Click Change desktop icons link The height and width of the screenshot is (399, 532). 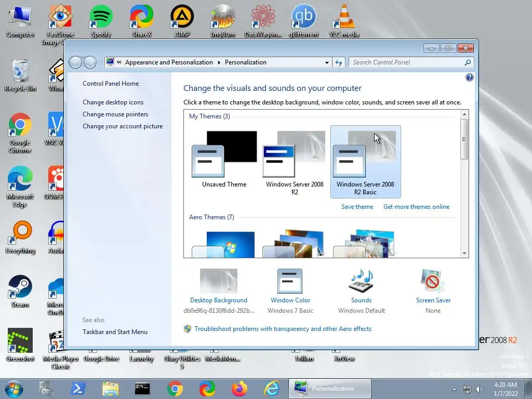pos(113,102)
